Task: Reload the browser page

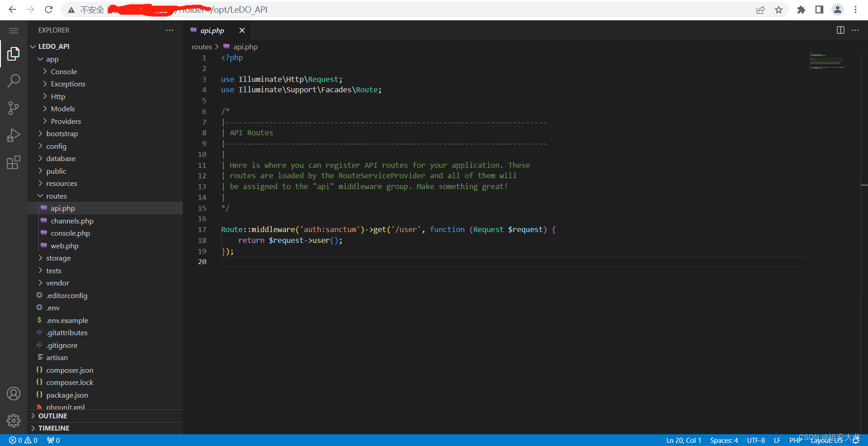Action: [49, 9]
